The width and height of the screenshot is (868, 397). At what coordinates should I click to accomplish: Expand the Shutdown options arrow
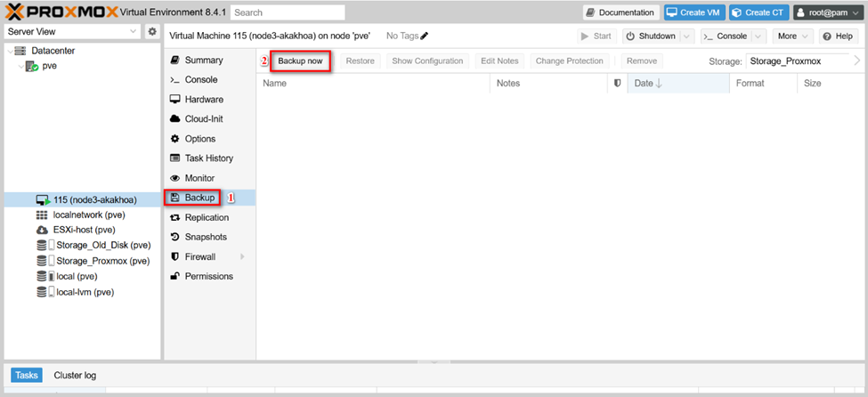coord(686,36)
